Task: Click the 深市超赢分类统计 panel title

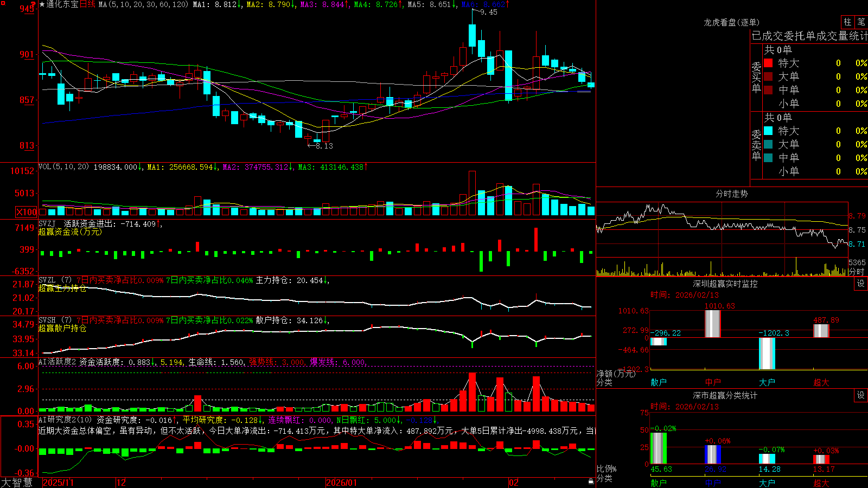Action: pos(725,395)
